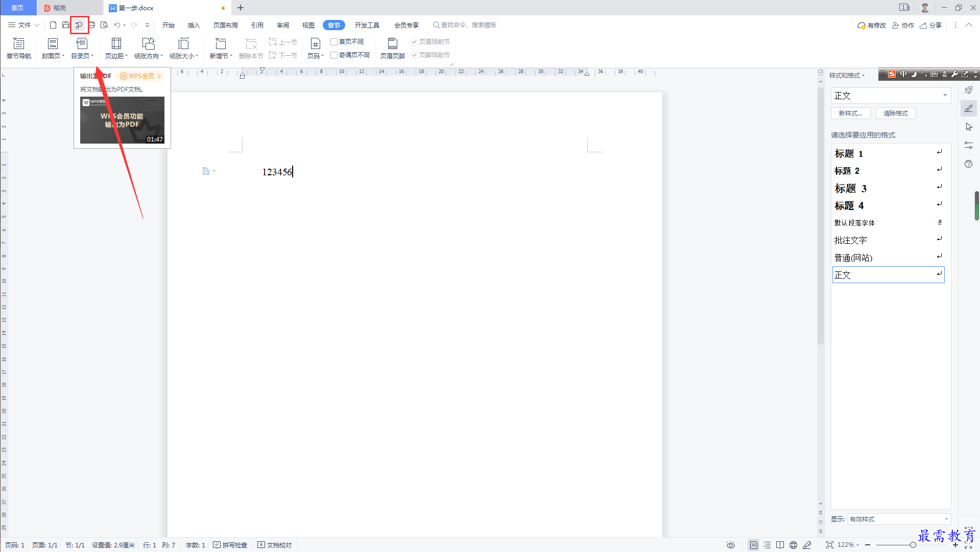This screenshot has height=552, width=980.
Task: Click the sidebar selection arrow icon
Action: point(969,127)
